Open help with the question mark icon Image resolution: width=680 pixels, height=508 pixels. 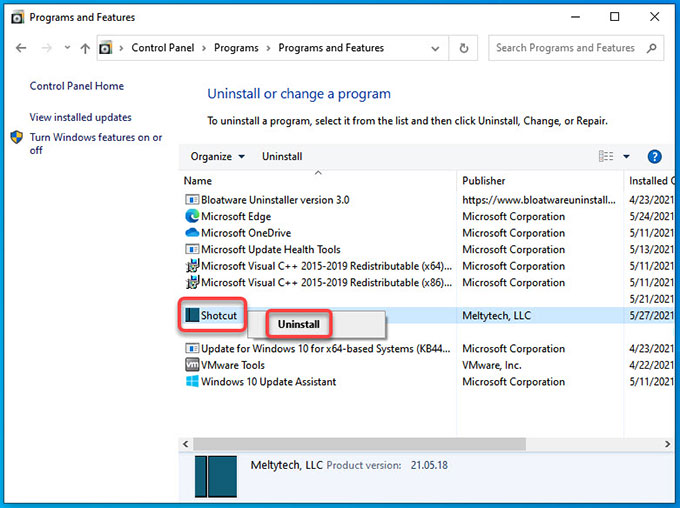(654, 157)
